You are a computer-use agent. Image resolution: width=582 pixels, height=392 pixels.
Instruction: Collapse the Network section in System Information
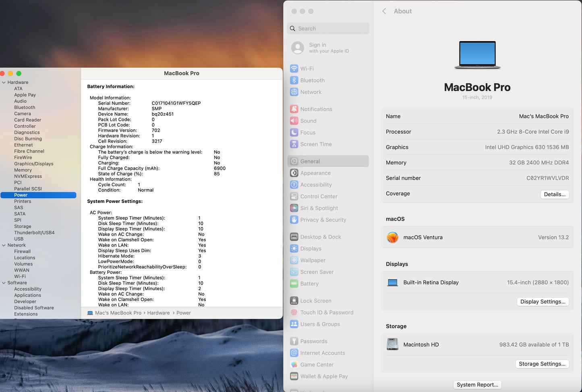4,245
